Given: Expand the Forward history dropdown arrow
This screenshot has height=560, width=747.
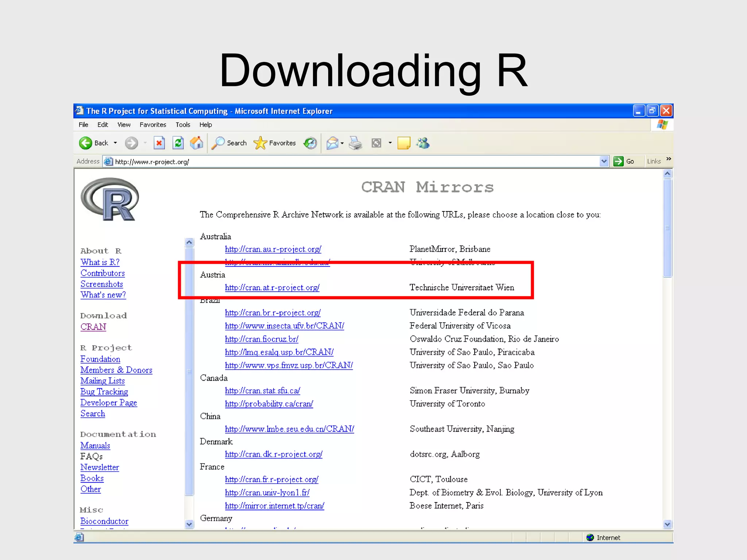Looking at the screenshot, I should pos(145,143).
